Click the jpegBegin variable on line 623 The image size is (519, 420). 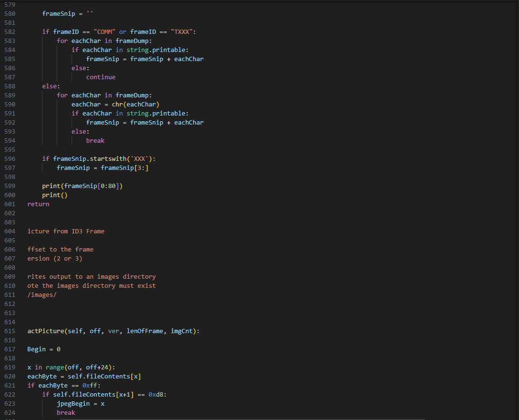point(73,403)
